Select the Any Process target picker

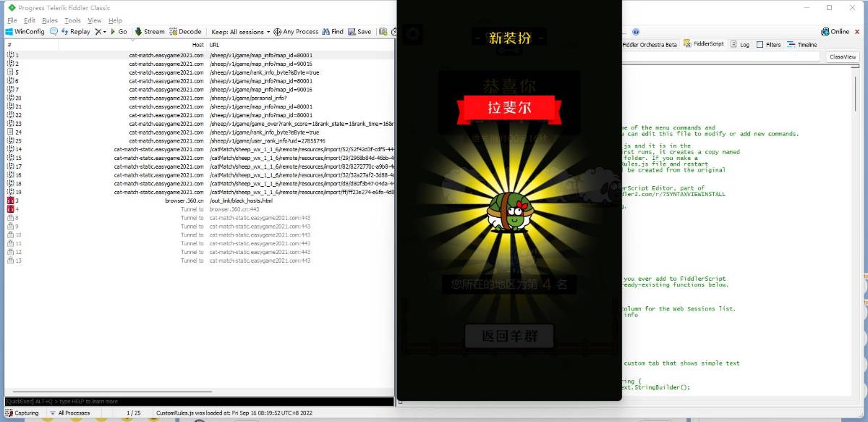[x=296, y=32]
